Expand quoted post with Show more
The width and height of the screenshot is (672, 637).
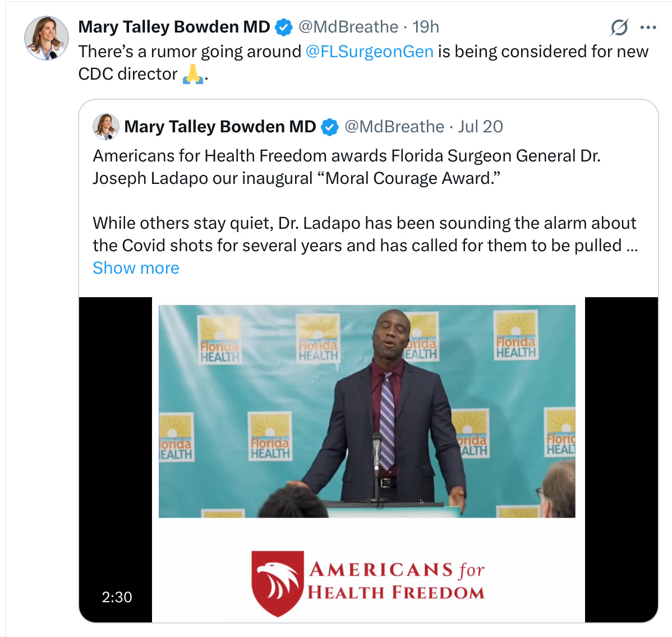coord(136,267)
